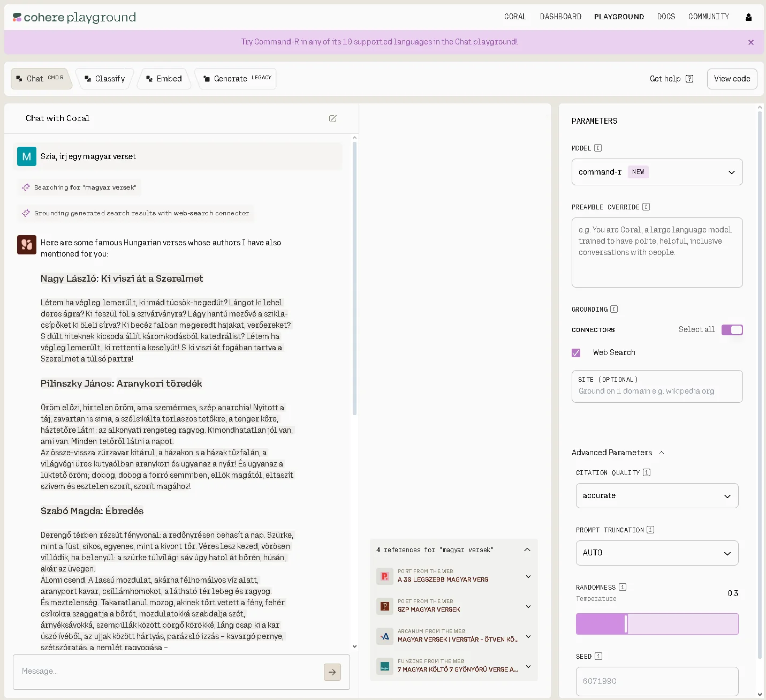Click the Preamble Override info icon
Image resolution: width=766 pixels, height=700 pixels.
click(646, 207)
